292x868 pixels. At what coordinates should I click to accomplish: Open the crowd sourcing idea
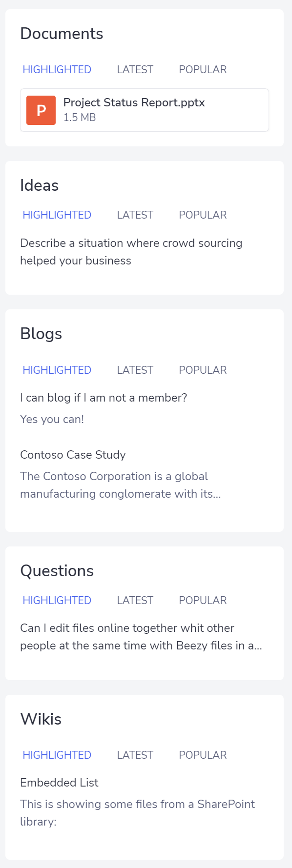point(131,252)
